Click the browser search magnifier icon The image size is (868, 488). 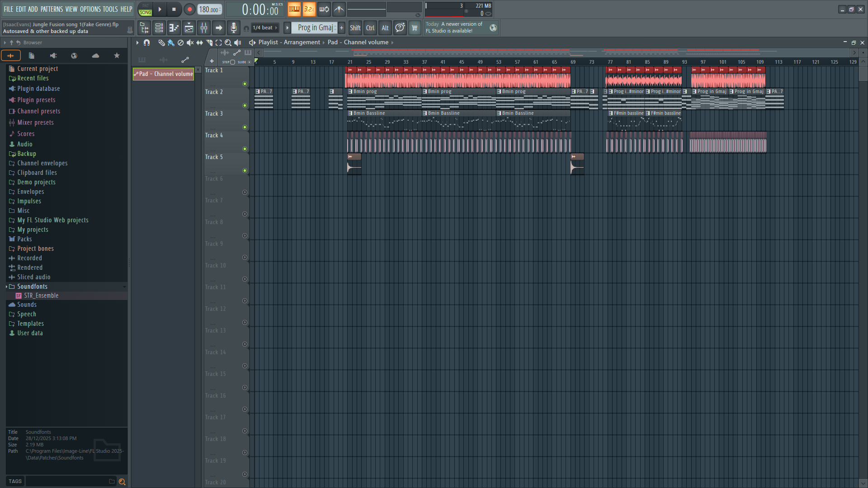click(x=122, y=482)
